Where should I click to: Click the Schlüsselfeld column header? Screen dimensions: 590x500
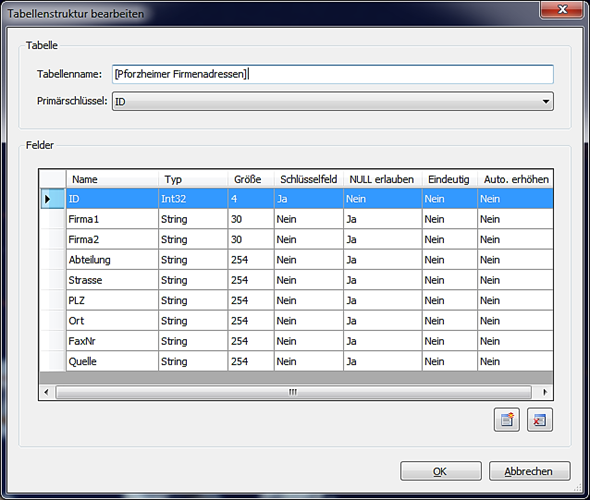[x=309, y=179]
